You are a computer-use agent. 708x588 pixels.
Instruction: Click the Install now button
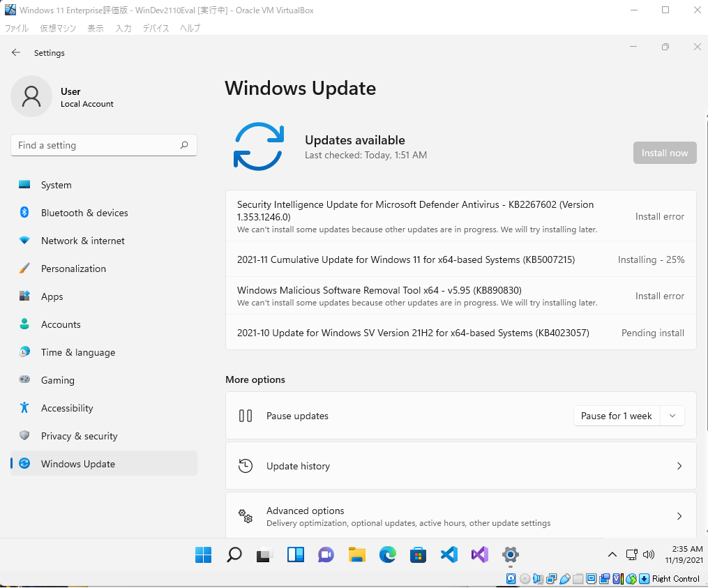(665, 153)
